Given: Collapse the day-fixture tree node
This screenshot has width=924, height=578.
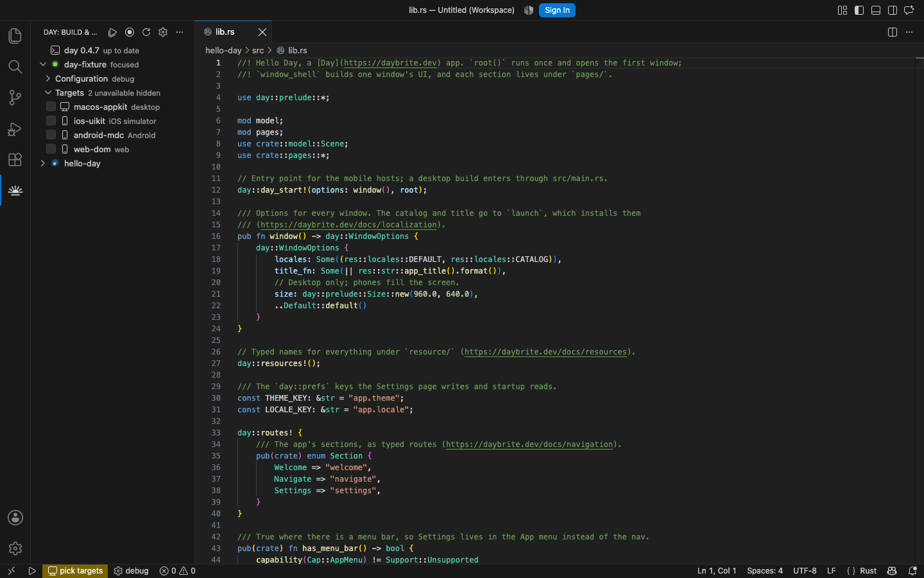Looking at the screenshot, I should [43, 64].
